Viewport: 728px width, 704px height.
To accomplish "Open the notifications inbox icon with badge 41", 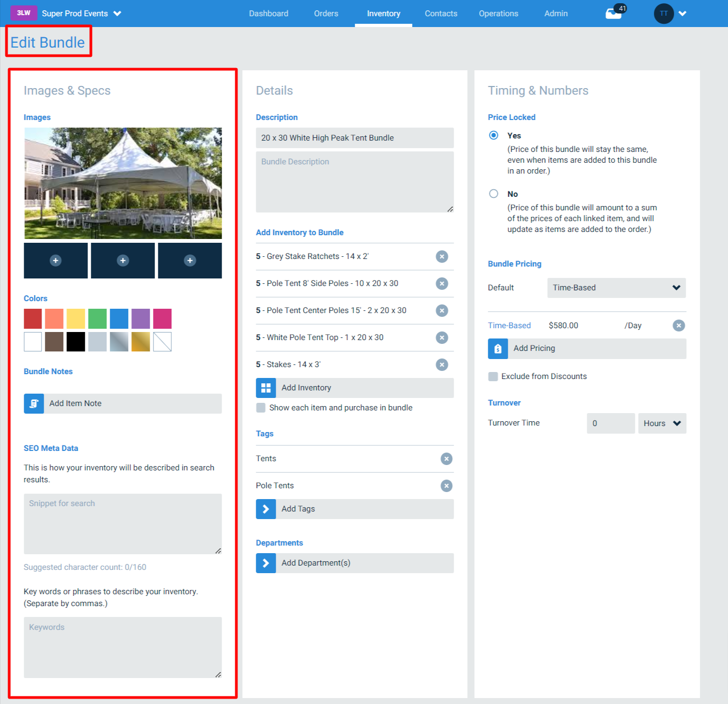I will [615, 12].
